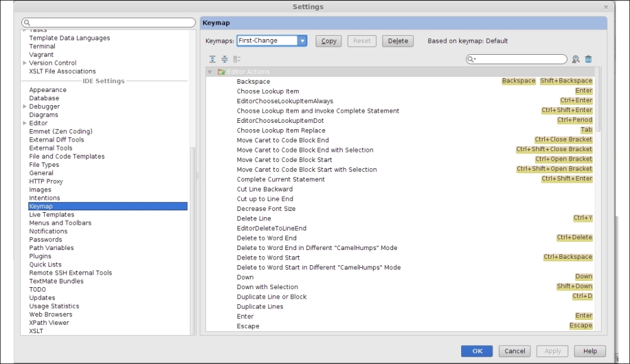Expand the Version Control node

pyautogui.click(x=25, y=63)
